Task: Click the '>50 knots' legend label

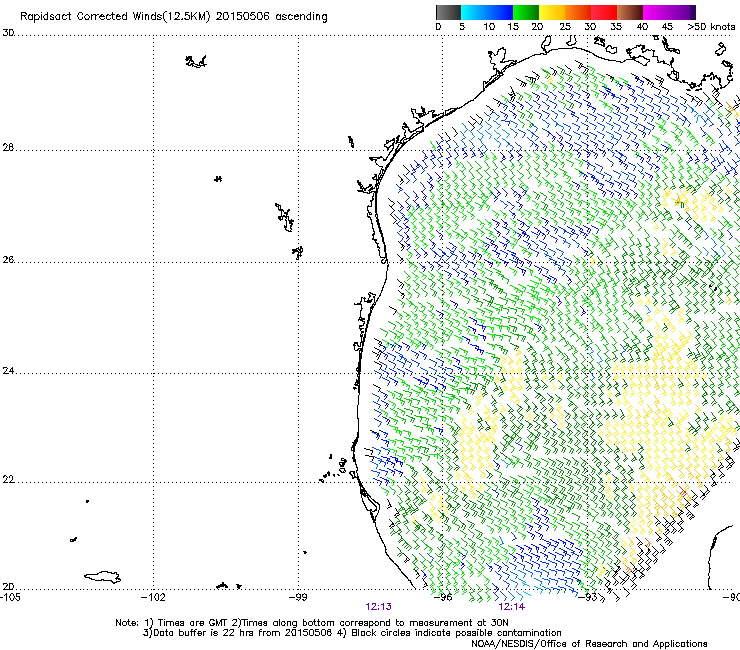Action: (x=711, y=27)
